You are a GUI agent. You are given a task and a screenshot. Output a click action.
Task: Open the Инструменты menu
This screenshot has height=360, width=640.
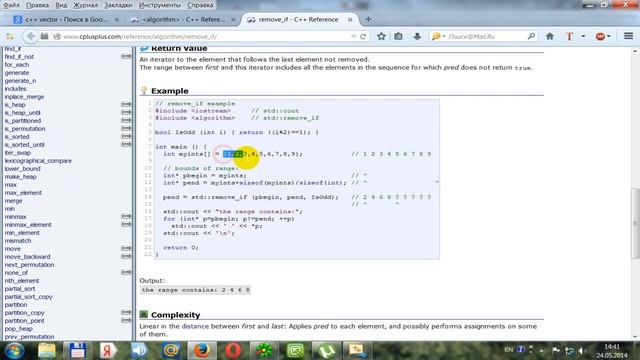tap(160, 5)
